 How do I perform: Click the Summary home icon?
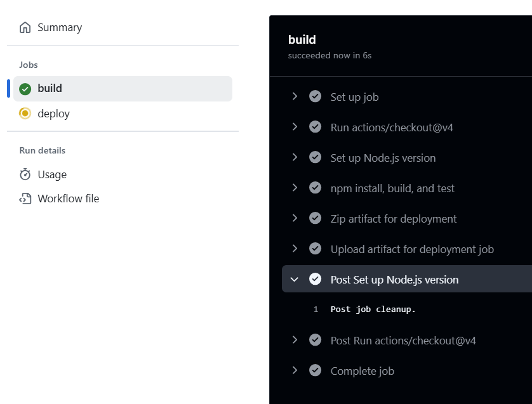coord(25,27)
